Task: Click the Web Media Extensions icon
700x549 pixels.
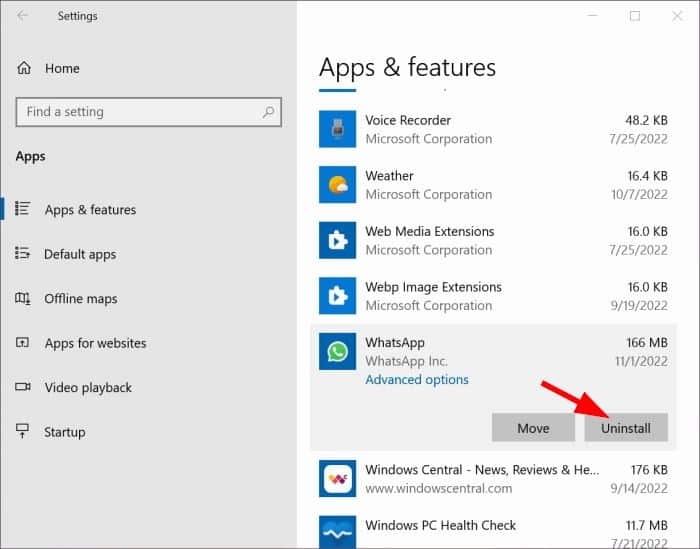Action: point(338,240)
